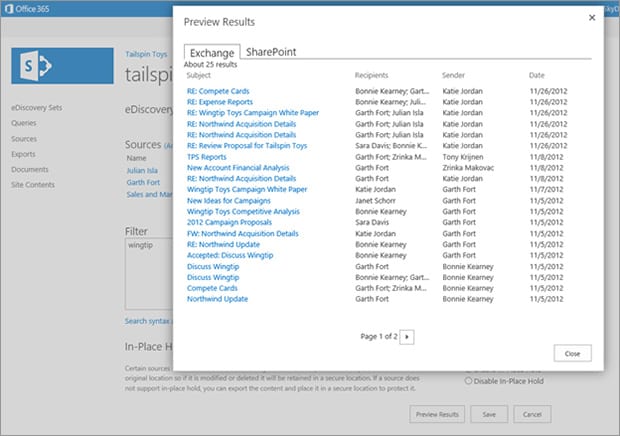The height and width of the screenshot is (436, 620).
Task: Open Northwind Update from Bonnie Kearney
Action: (x=217, y=299)
